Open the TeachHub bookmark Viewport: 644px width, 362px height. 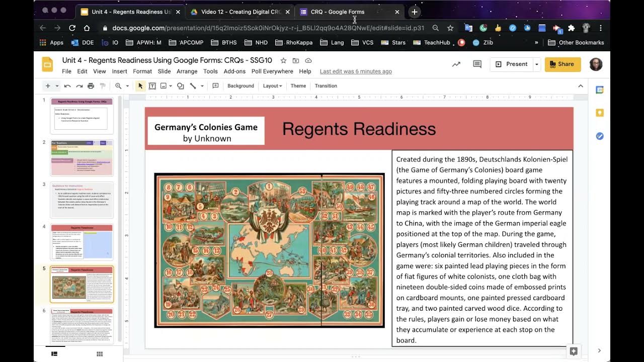[x=432, y=43]
